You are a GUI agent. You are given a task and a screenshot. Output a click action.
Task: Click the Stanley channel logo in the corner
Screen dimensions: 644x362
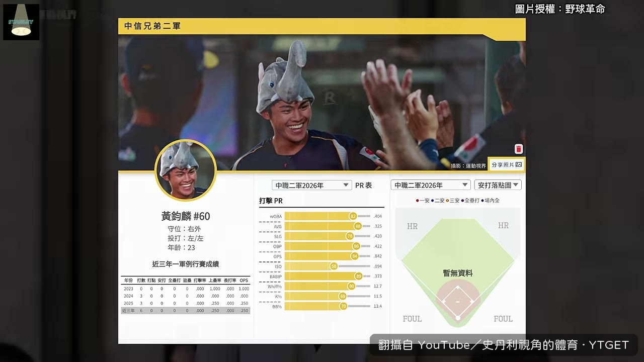[x=21, y=22]
